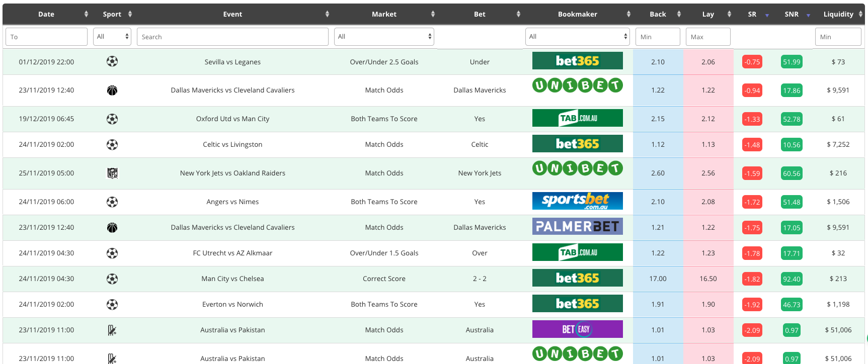Viewport: 868px width, 364px height.
Task: Click the cricket icon in the BetEasy Australia vs Pakistan row
Action: coord(112,330)
